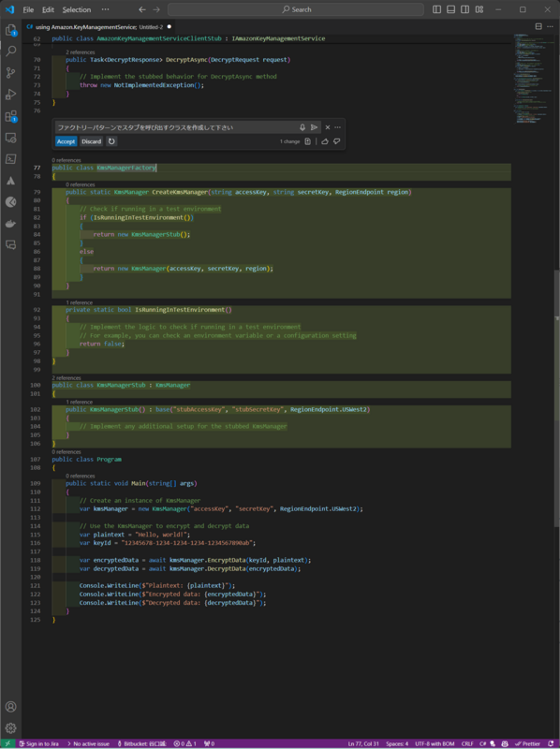This screenshot has height=749, width=560.
Task: Change indentation via Spaces: 4
Action: 397,743
